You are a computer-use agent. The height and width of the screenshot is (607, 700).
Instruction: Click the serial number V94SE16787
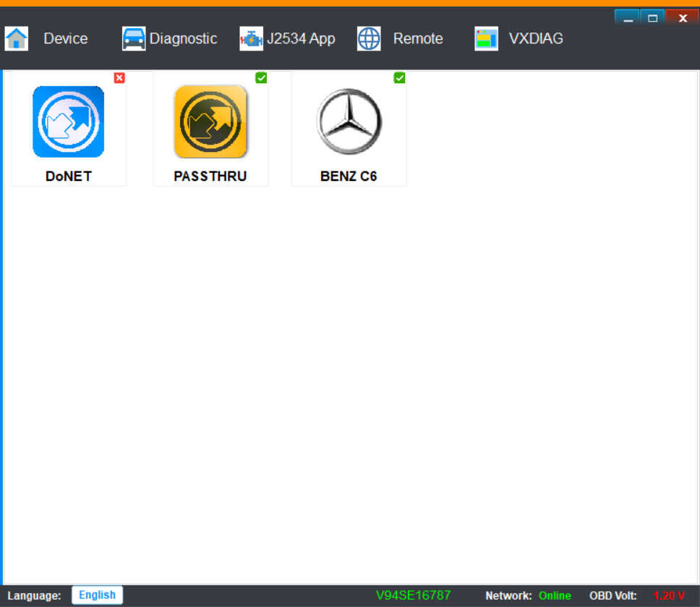point(414,595)
